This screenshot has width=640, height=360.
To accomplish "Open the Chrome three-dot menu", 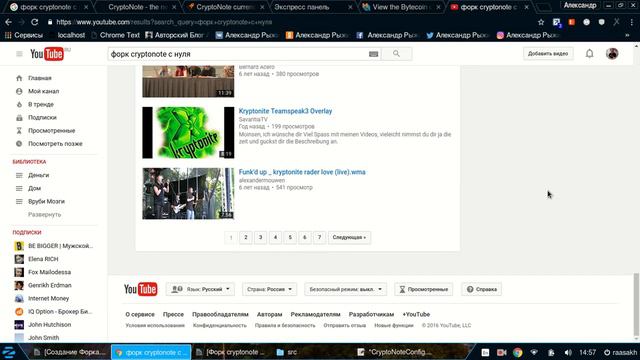I will click(x=632, y=22).
